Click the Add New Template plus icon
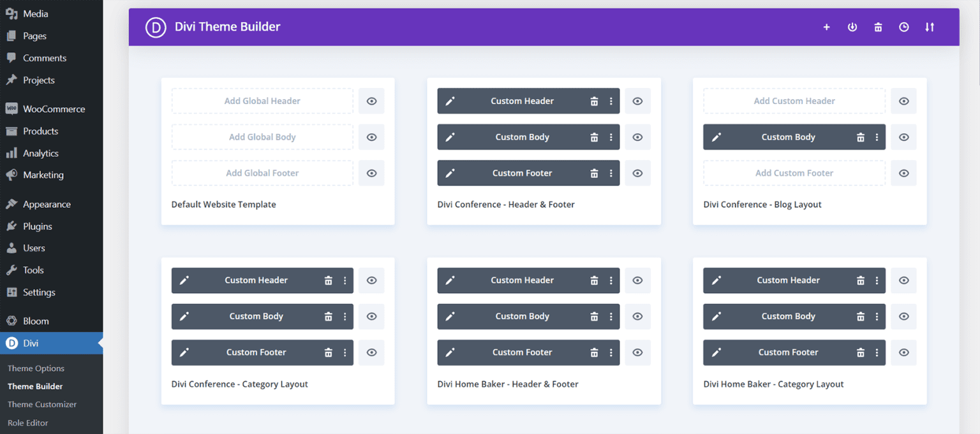Viewport: 980px width, 434px height. tap(826, 27)
